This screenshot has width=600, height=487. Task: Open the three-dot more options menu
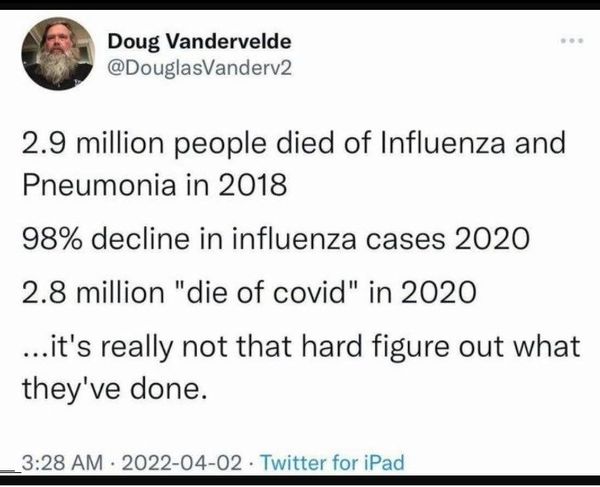[x=572, y=41]
